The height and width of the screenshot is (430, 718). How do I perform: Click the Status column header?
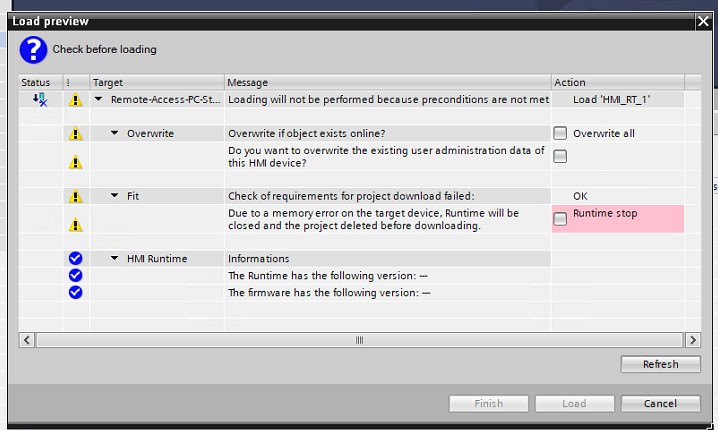point(40,82)
